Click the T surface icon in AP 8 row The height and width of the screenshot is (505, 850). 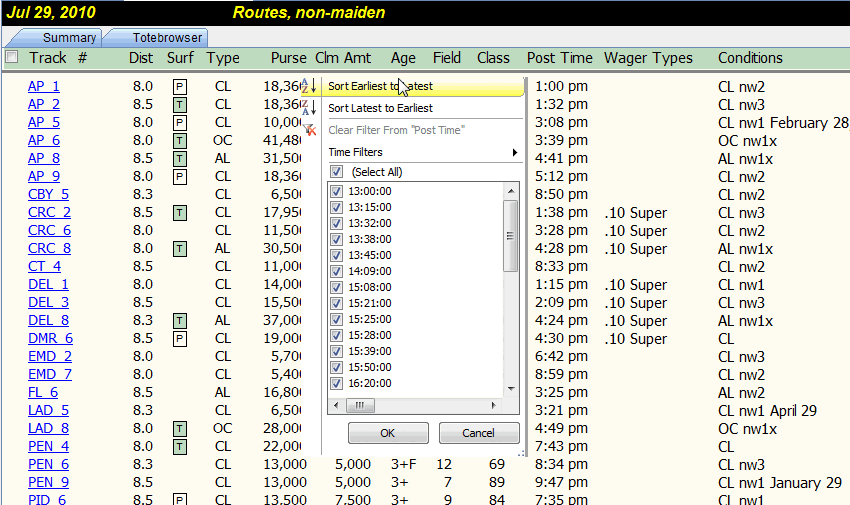(180, 159)
